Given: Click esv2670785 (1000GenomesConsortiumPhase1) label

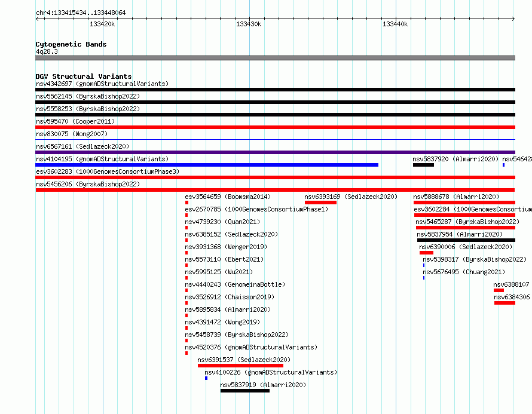Looking at the screenshot, I should pyautogui.click(x=256, y=209).
